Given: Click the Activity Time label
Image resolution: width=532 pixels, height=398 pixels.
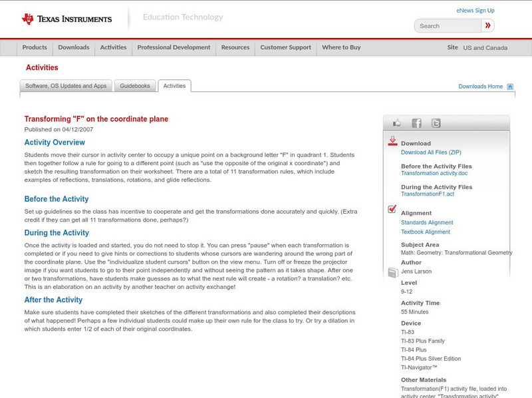Looking at the screenshot, I should pos(420,303).
